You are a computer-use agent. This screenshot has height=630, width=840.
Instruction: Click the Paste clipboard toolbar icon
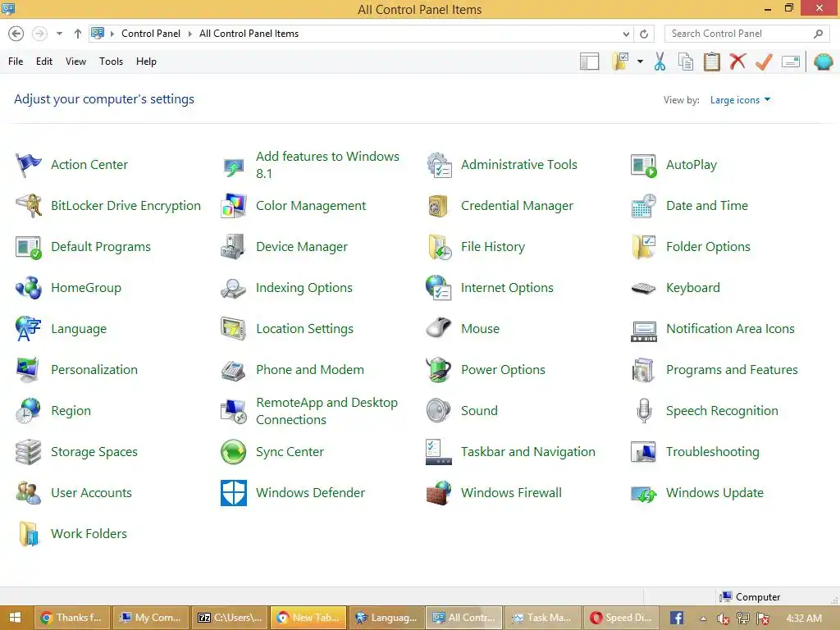[711, 62]
